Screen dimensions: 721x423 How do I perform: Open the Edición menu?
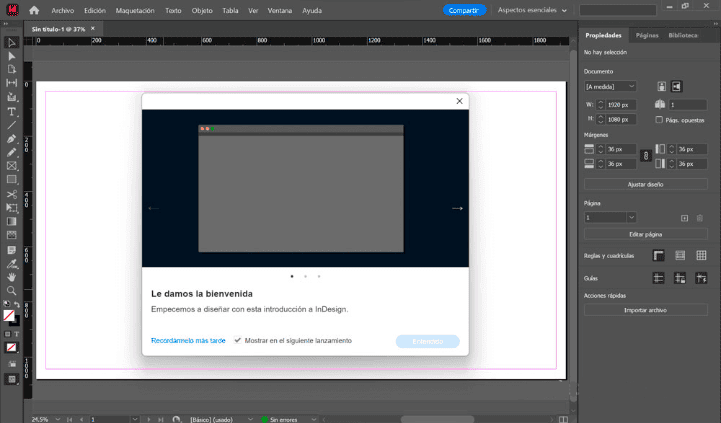tap(95, 10)
